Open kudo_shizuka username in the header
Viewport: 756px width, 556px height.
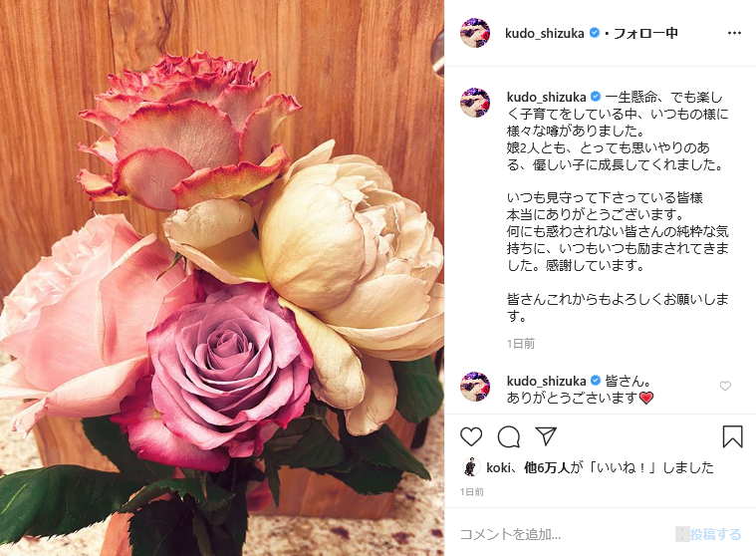(544, 33)
